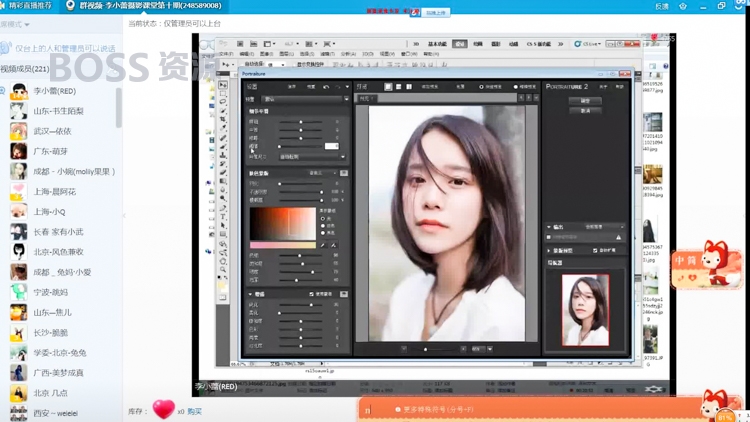Toggle the checkbox in the Output section

click(549, 237)
